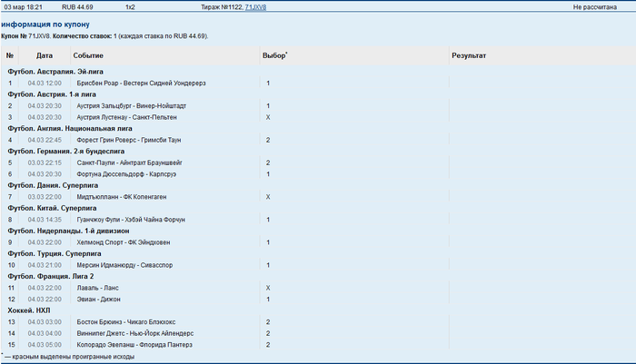Click 'Футбол. Германия. 2-я бундеслига' group heading
This screenshot has height=364, width=636.
[66, 152]
